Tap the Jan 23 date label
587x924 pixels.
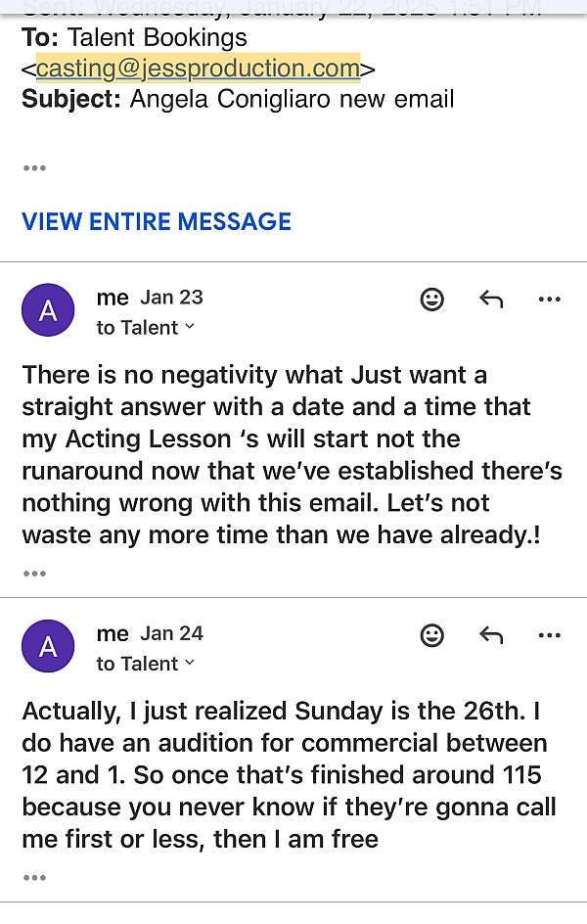click(x=172, y=298)
